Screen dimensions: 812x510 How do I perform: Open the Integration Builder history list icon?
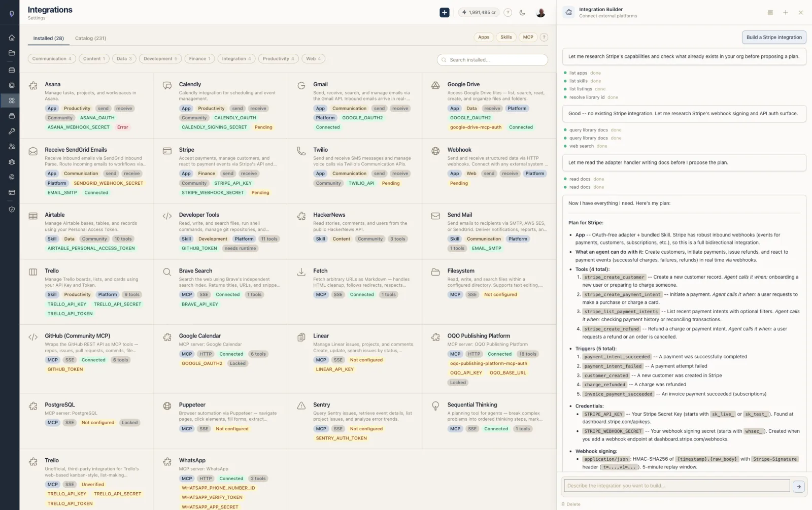[770, 13]
